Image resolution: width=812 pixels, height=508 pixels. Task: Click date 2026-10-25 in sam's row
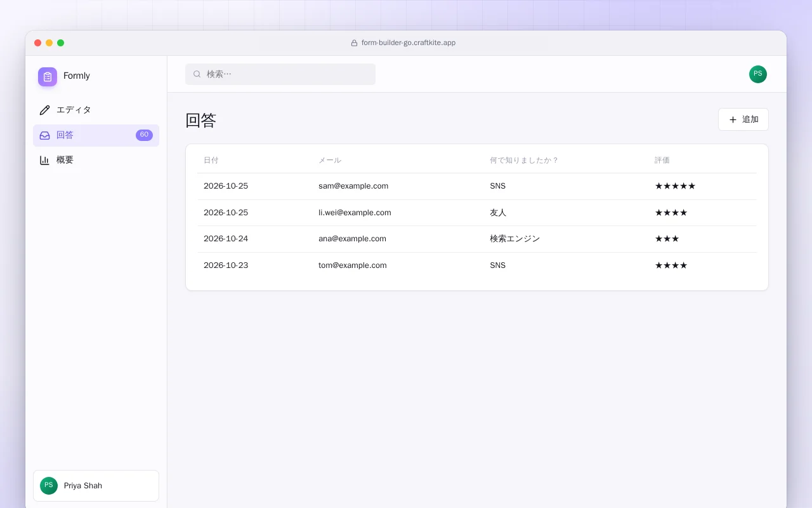(x=226, y=186)
